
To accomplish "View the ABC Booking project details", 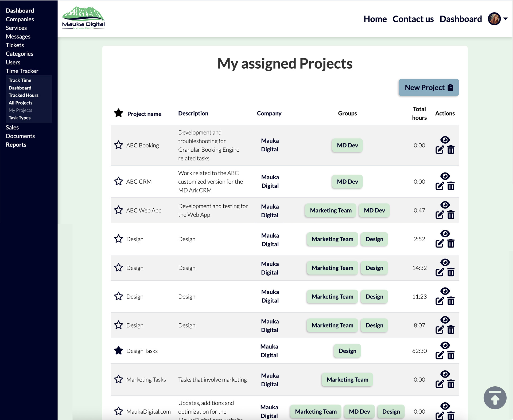I will (445, 140).
